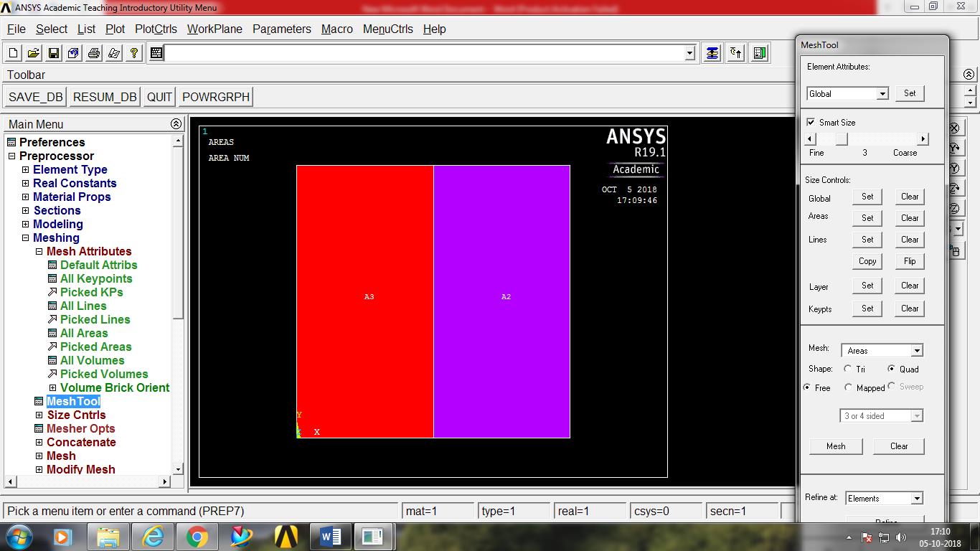Click the Picked KPs arrow icon
This screenshot has height=551, width=980.
coord(52,292)
